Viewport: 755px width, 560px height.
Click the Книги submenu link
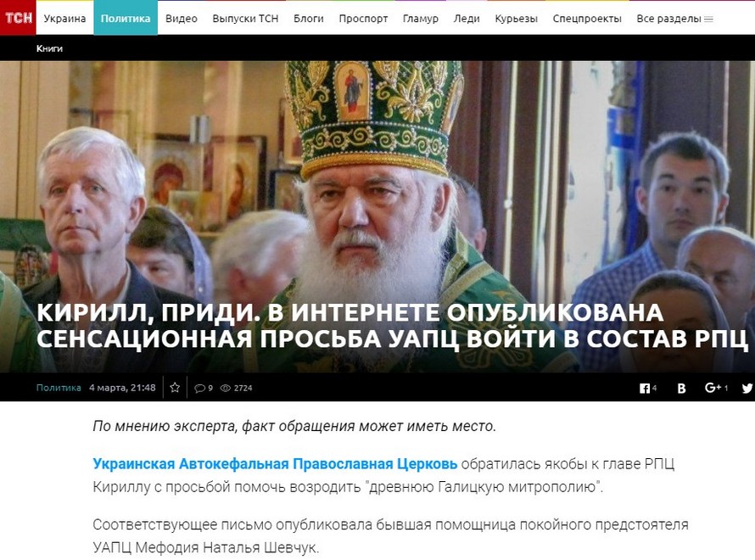[x=49, y=48]
